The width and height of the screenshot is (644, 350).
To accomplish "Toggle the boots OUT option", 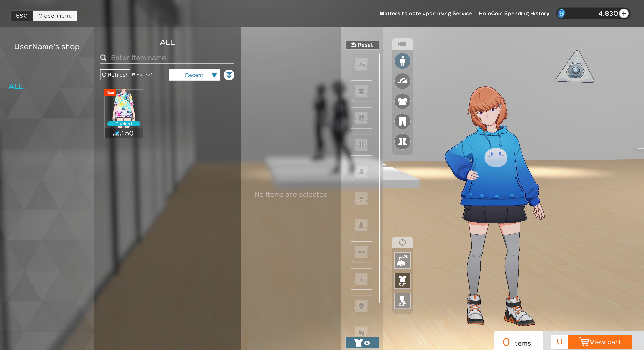I will [402, 301].
